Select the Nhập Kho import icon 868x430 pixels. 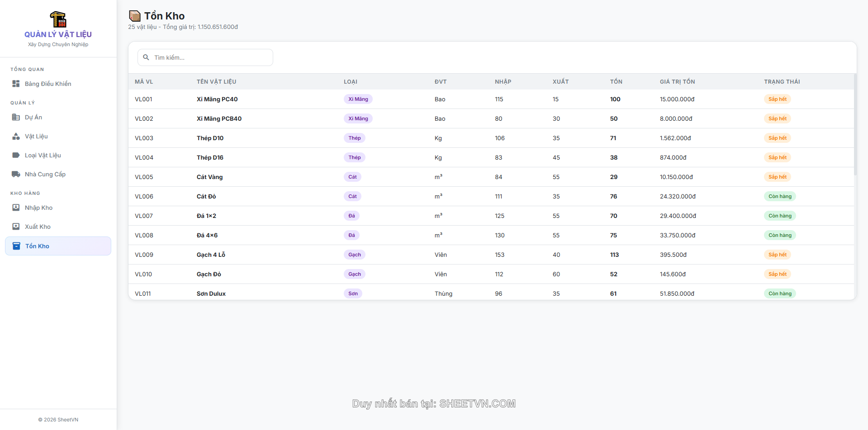[16, 208]
